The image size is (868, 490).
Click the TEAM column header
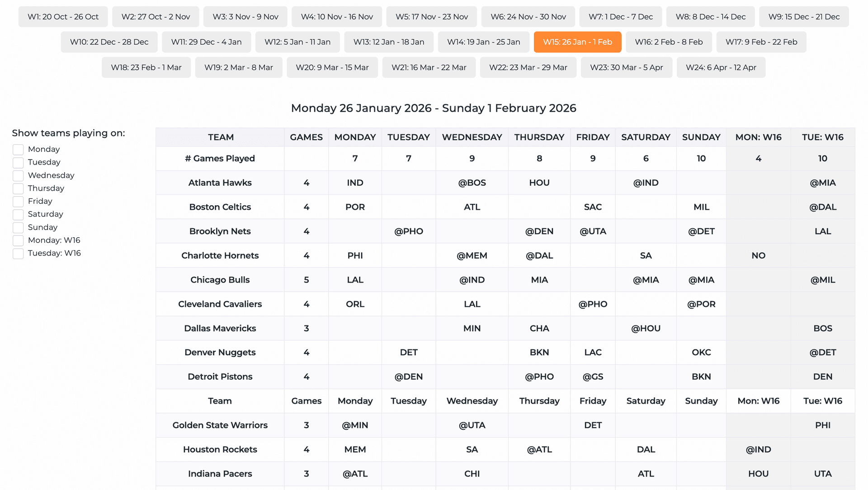click(x=220, y=137)
